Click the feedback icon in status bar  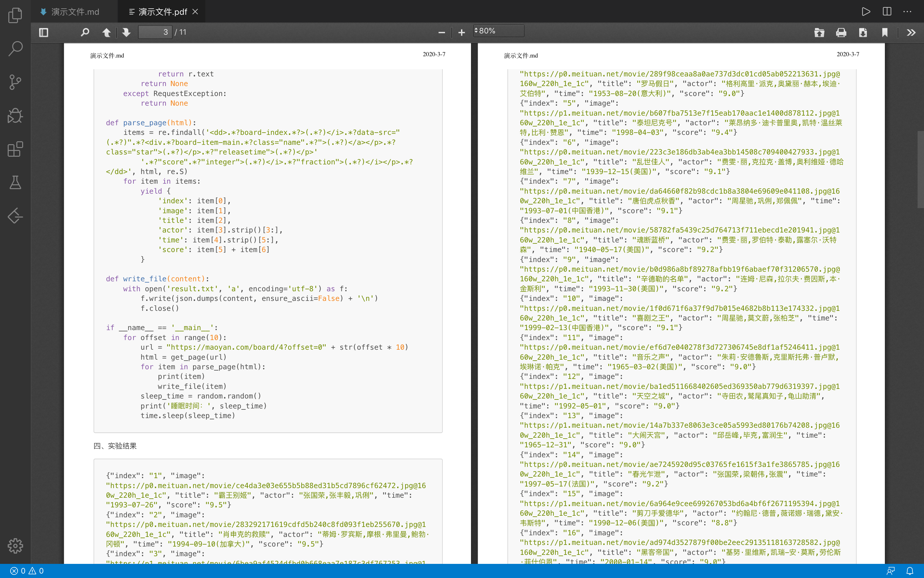[891, 571]
